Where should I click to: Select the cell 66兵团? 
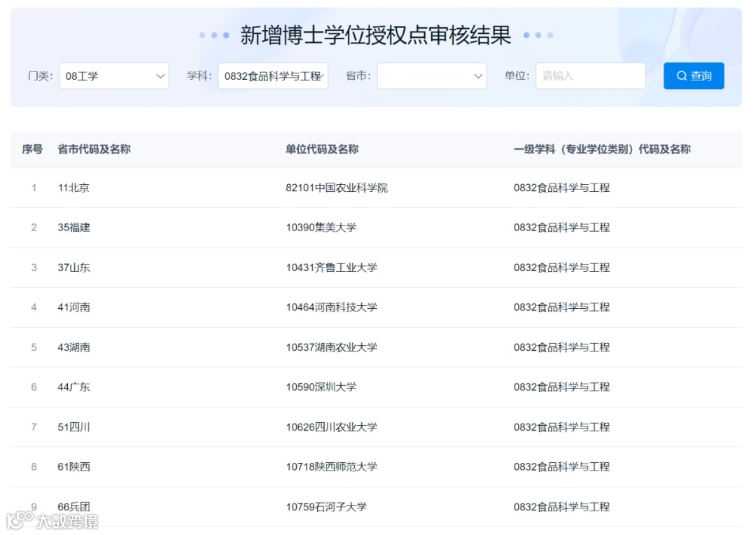click(73, 506)
